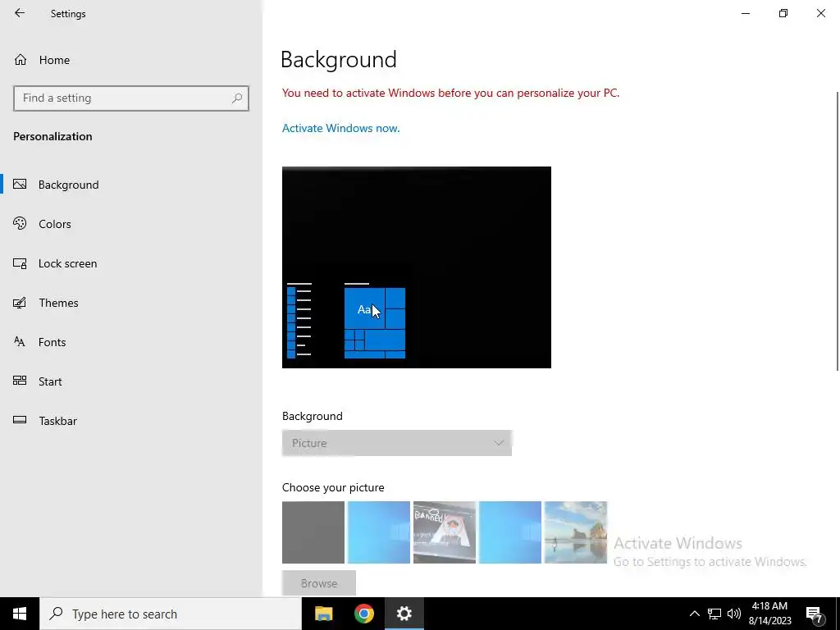Image resolution: width=840 pixels, height=630 pixels.
Task: Click the Personalization heading text
Action: [52, 136]
